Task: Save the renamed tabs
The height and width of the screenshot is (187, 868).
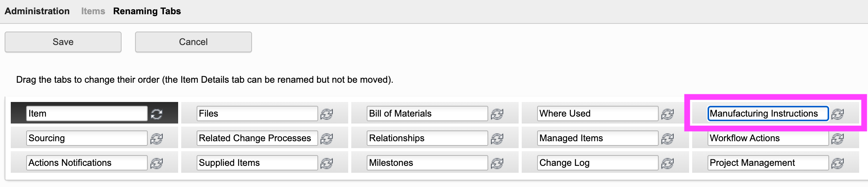Action: [63, 42]
